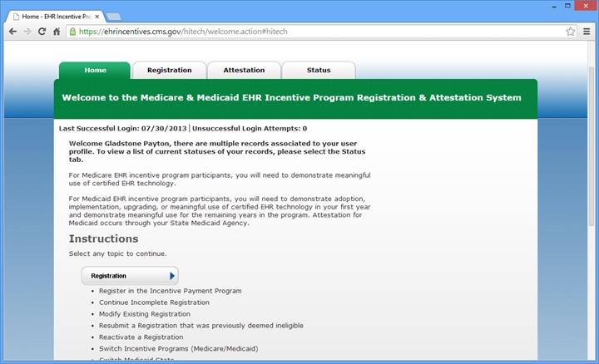Click the browser Forward arrow
Viewport: 599px width, 364px height.
point(27,32)
